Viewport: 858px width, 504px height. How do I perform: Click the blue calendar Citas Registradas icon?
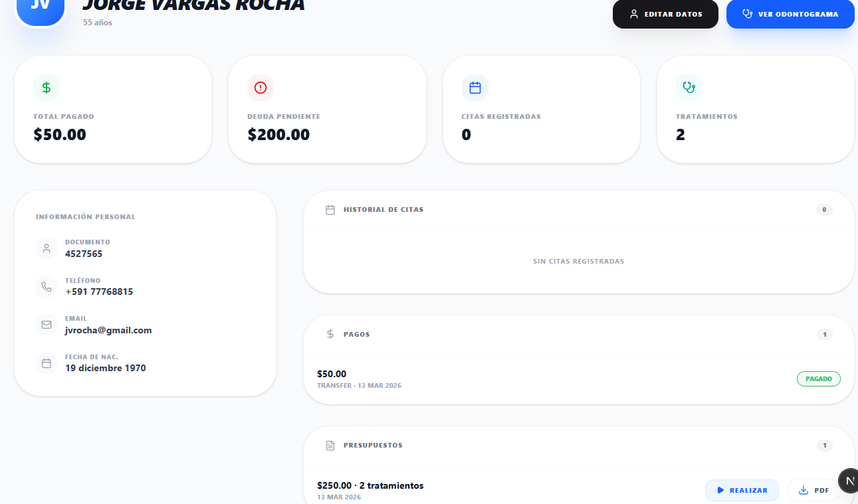(475, 88)
